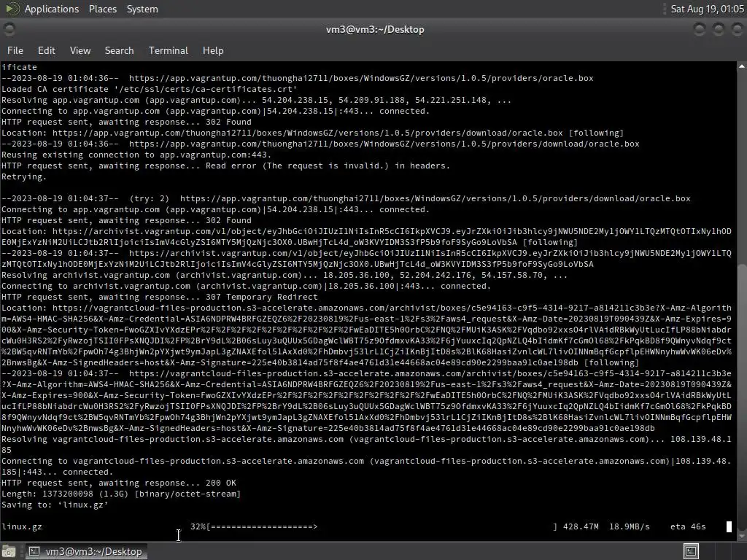The width and height of the screenshot is (747, 560).
Task: Click the workspace switcher icon in bottom panel
Action: click(691, 551)
